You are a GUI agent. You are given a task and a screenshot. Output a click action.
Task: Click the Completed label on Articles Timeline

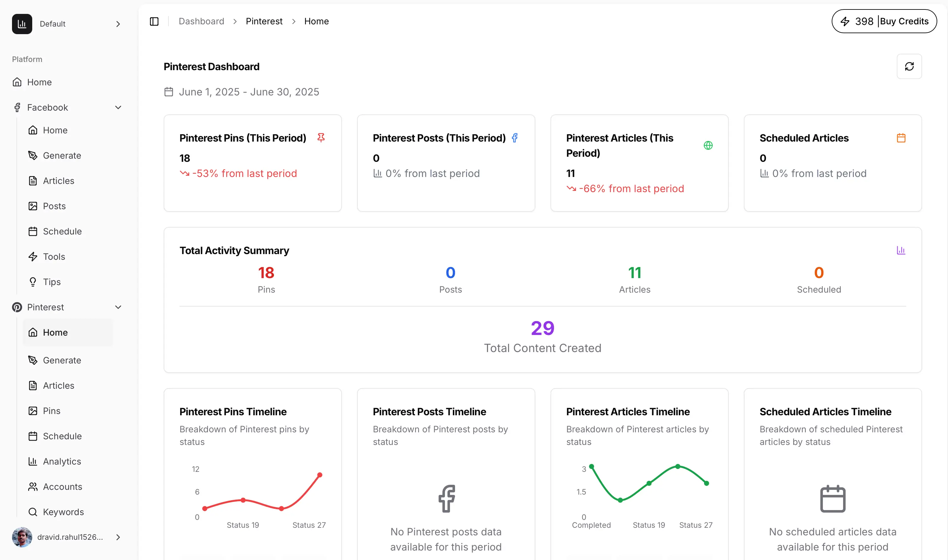tap(591, 525)
